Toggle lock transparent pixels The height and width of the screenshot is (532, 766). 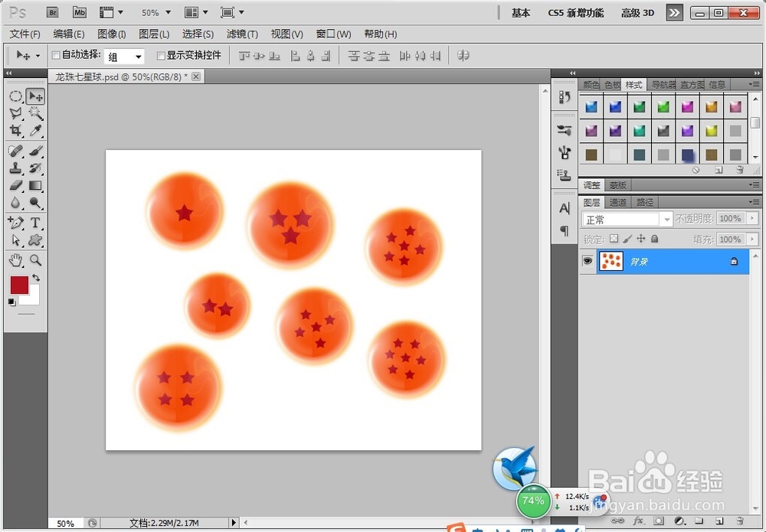[x=614, y=239]
